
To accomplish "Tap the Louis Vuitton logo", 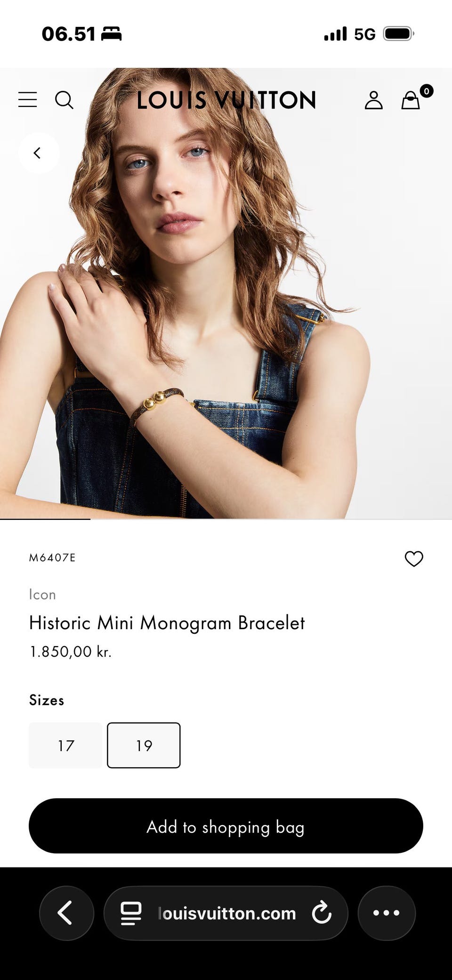I will pyautogui.click(x=226, y=100).
